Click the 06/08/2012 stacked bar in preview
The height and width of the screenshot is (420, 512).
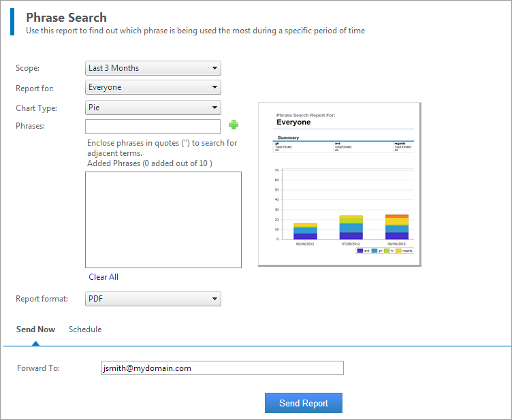(305, 231)
